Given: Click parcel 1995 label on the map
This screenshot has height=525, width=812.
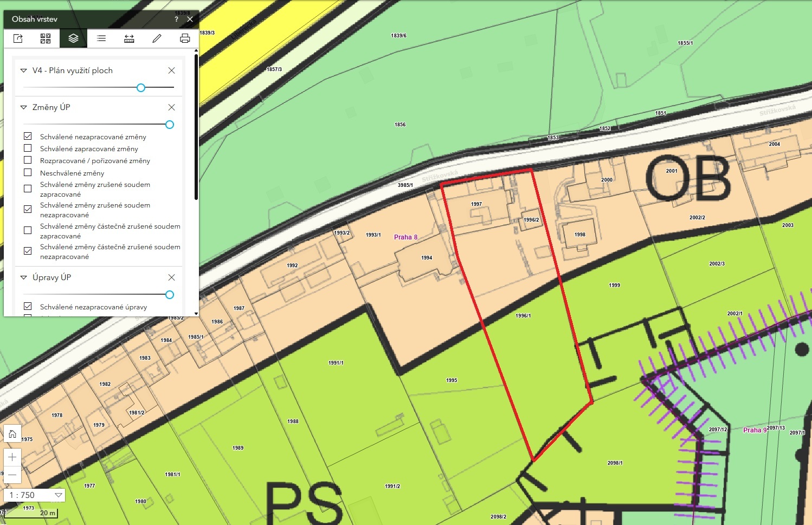Looking at the screenshot, I should pyautogui.click(x=452, y=380).
